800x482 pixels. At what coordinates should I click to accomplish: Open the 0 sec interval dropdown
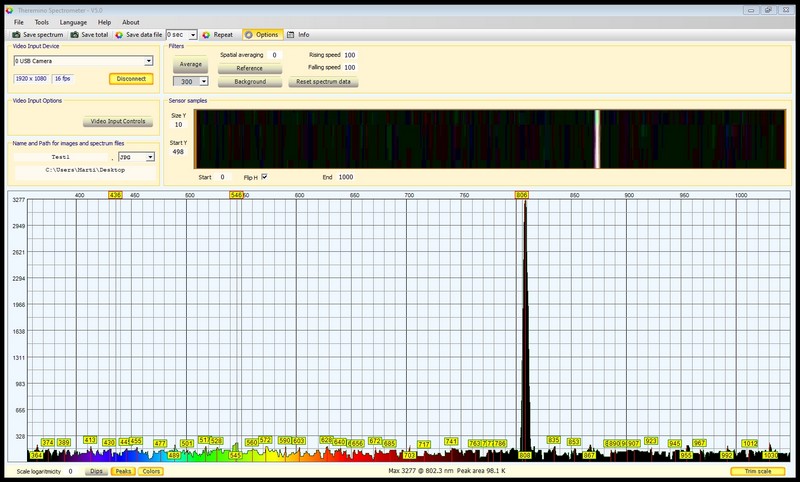click(x=192, y=34)
